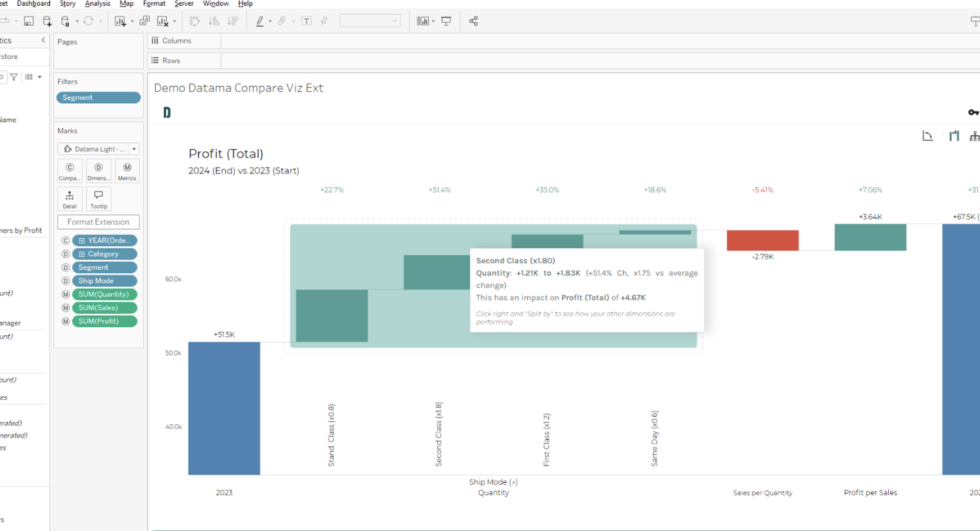Image resolution: width=980 pixels, height=531 pixels.
Task: Click the New Data Source icon
Action: tap(47, 21)
